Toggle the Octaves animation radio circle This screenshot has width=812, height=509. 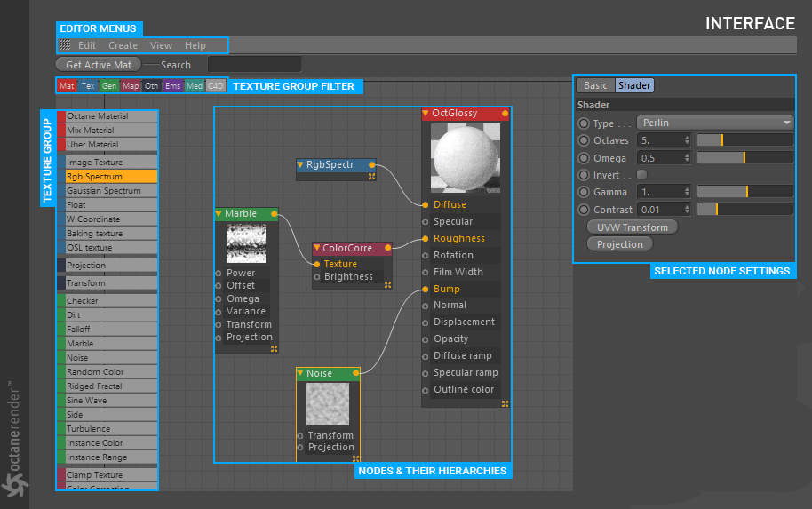584,140
